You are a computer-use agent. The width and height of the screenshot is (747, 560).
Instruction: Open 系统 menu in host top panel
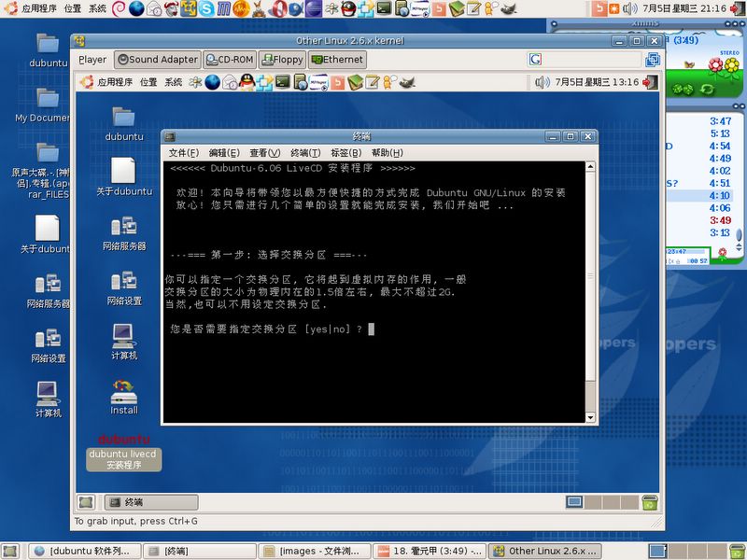pyautogui.click(x=97, y=8)
